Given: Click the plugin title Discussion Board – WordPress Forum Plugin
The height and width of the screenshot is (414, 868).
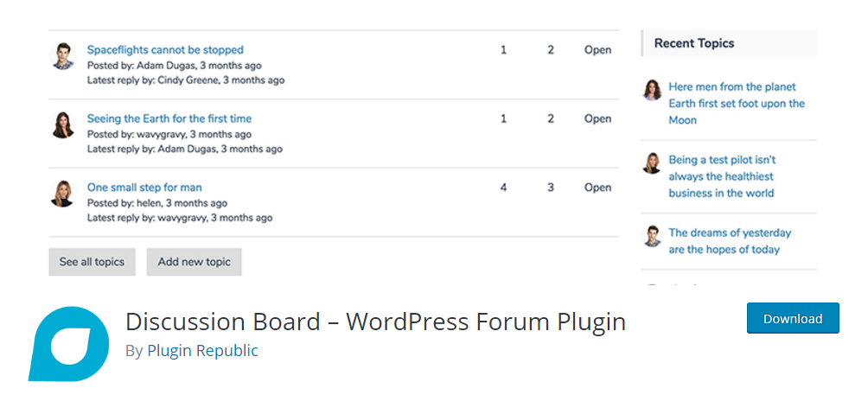Looking at the screenshot, I should (x=375, y=322).
